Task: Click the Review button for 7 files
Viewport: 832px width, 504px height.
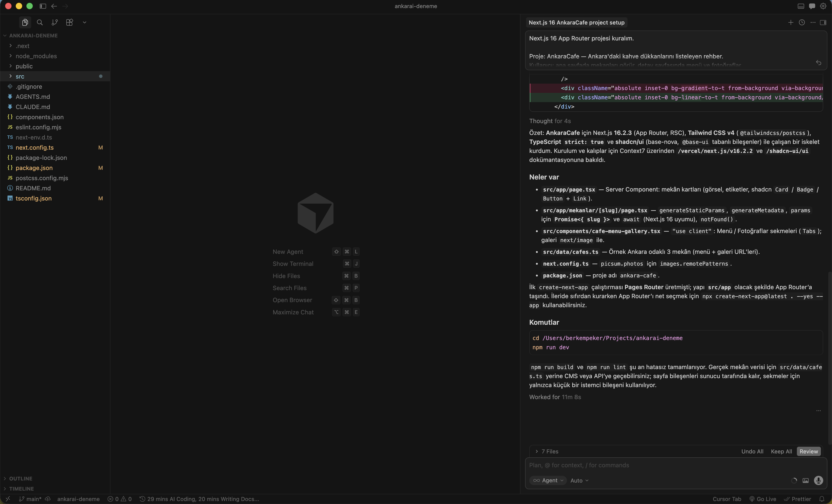Action: click(809, 451)
